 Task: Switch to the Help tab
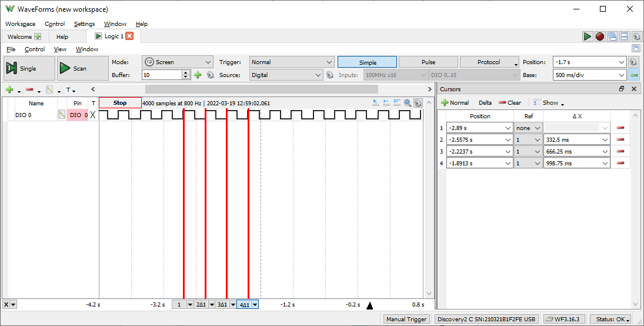62,36
